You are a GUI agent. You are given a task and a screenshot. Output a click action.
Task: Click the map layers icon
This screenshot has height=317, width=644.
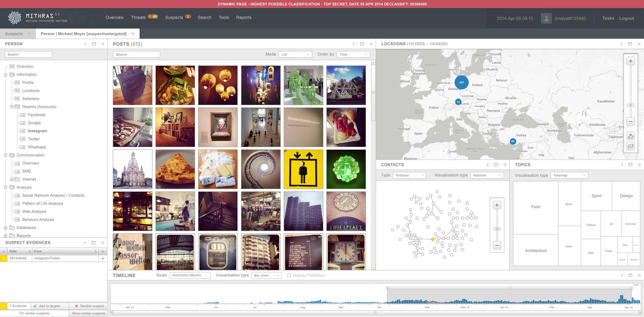point(631,146)
